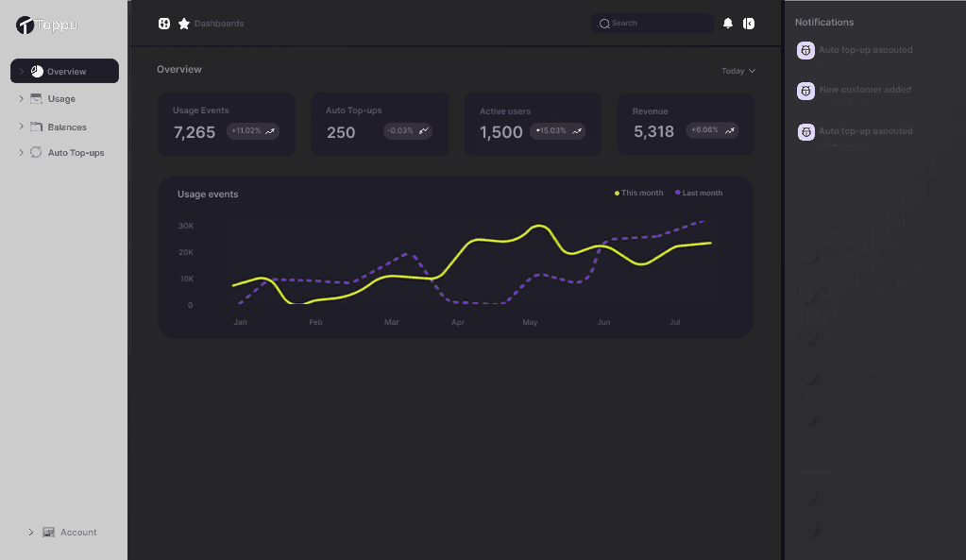Click the Usage events chart title

208,194
